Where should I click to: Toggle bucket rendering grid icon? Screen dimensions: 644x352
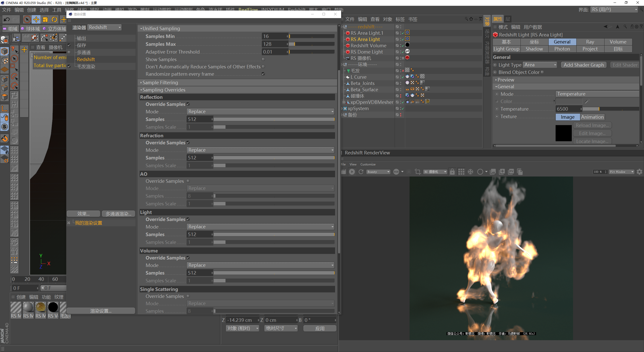pos(461,172)
